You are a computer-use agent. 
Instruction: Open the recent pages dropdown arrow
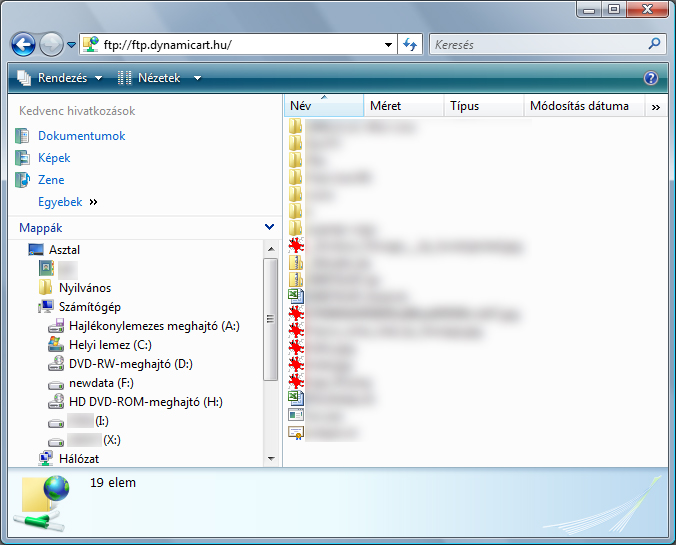coord(72,44)
